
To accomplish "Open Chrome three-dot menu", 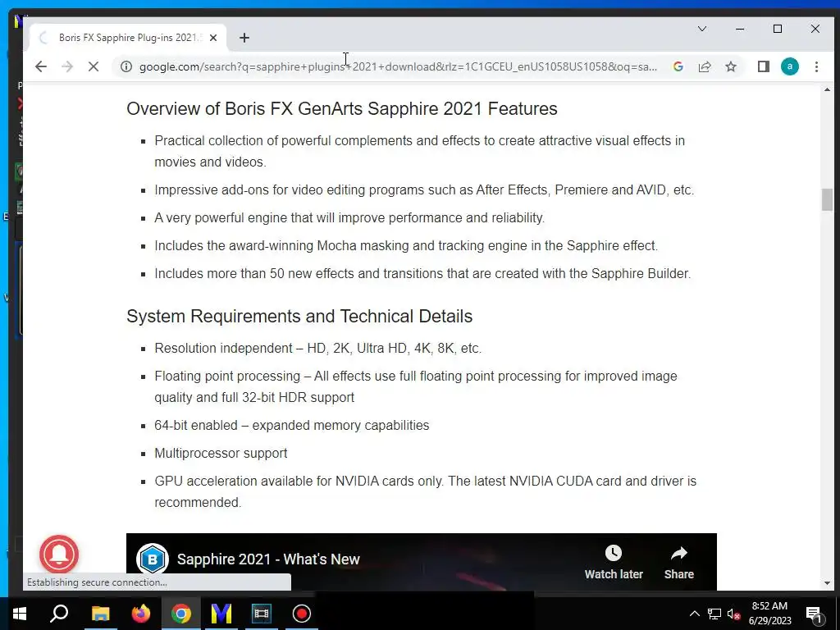I will point(816,66).
